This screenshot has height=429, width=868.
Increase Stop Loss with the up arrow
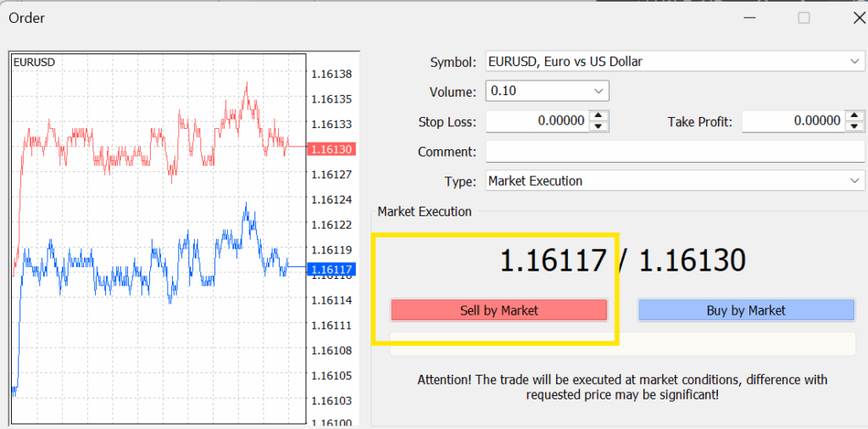click(598, 116)
